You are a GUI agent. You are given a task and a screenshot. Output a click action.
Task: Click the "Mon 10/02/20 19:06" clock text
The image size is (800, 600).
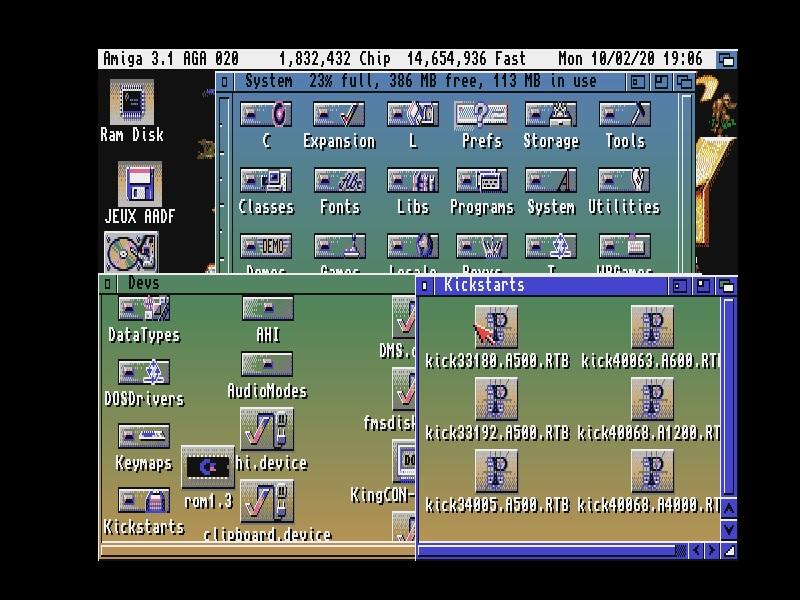(x=630, y=59)
